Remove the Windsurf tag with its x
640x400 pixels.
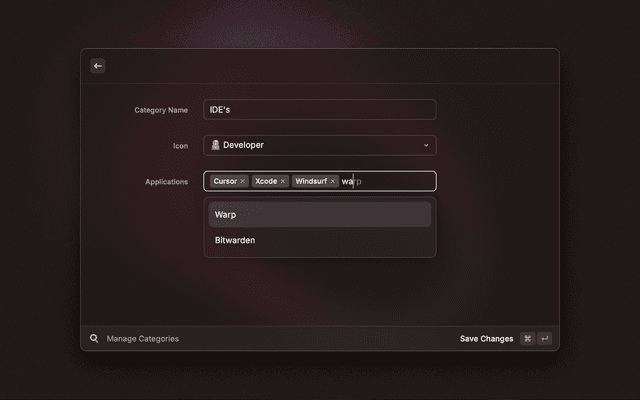point(333,182)
